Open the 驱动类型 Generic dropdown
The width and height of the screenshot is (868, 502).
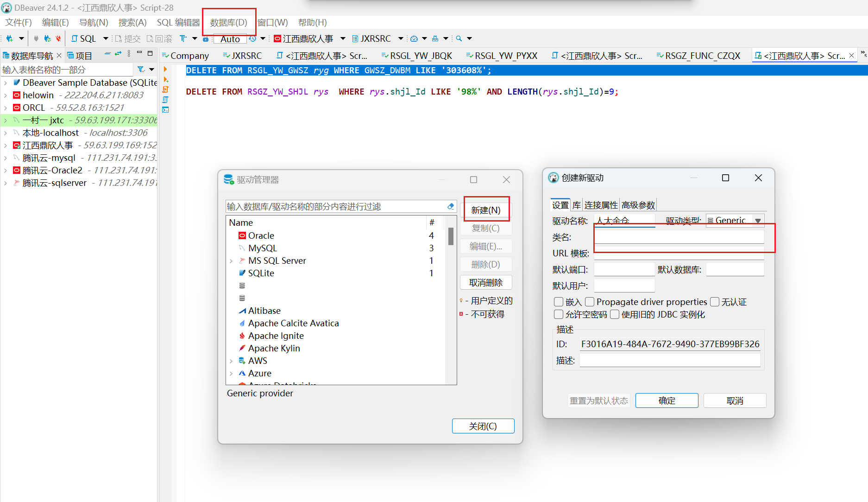758,220
